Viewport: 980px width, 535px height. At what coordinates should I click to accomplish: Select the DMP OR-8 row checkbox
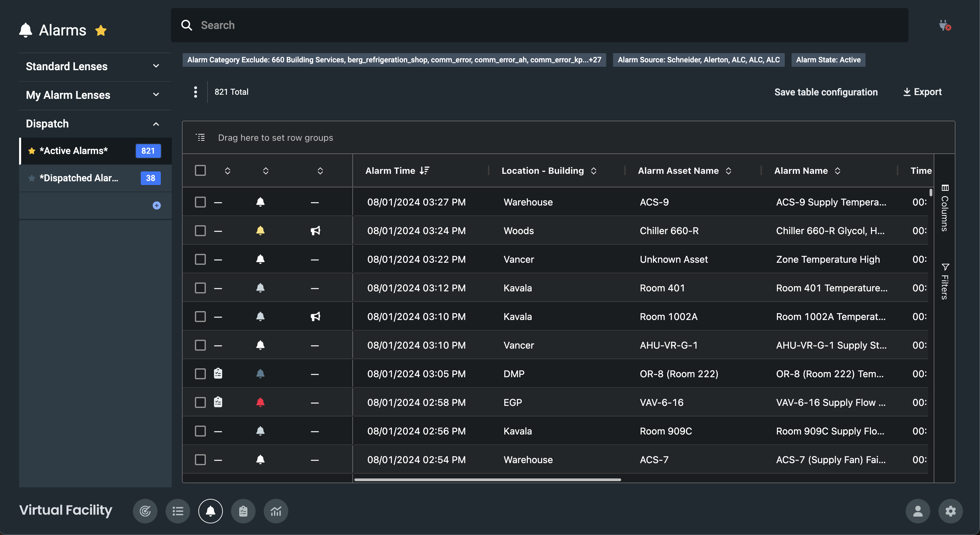(x=200, y=374)
